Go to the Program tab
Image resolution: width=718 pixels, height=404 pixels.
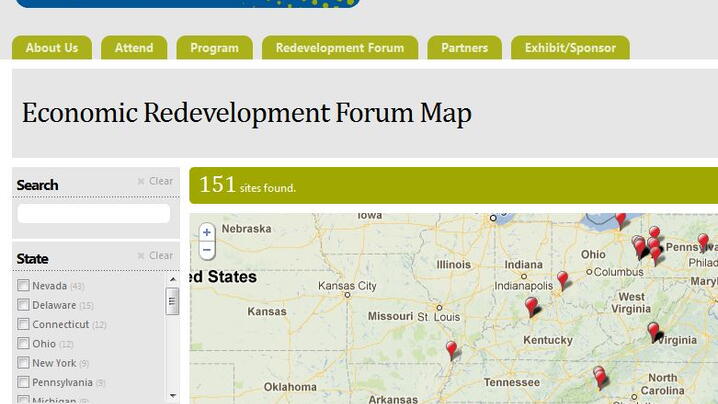tap(214, 48)
